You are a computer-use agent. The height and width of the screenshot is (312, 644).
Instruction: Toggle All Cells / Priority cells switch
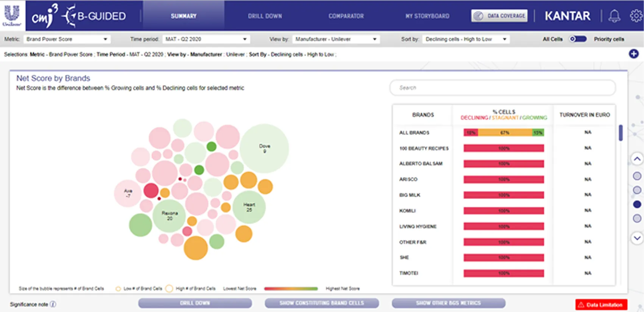pyautogui.click(x=578, y=39)
